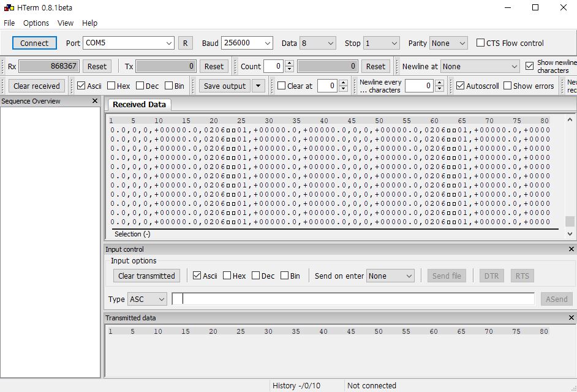Open the Data bits dropdown
Viewport: 577px width, 392px height.
(x=317, y=43)
